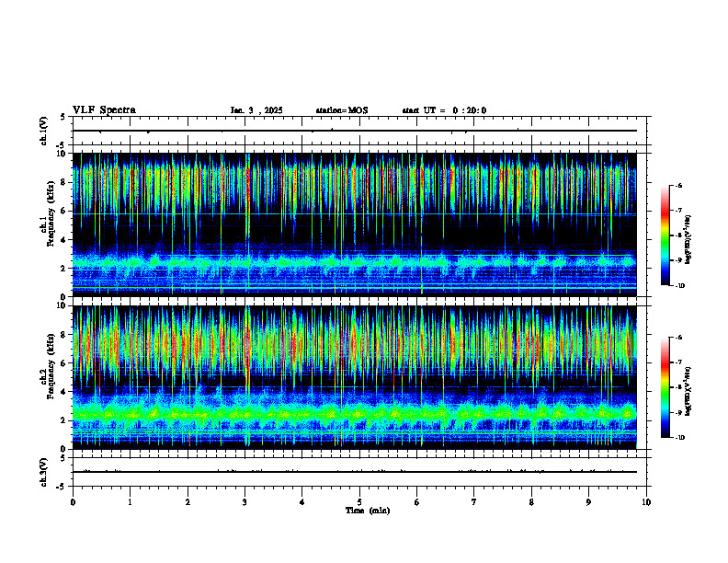728x563 pixels.
Task: Click the "4" kHz tick on ch.1 axis
Action: 64,240
